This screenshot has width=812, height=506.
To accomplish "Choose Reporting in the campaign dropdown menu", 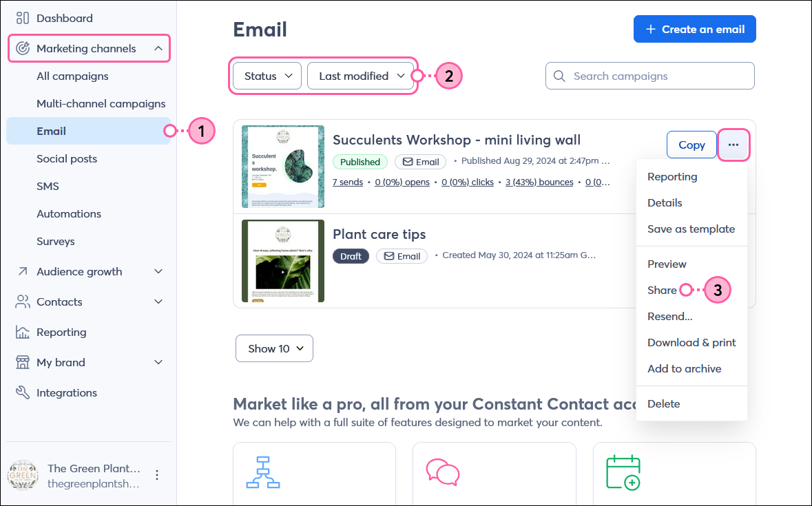I will [672, 176].
